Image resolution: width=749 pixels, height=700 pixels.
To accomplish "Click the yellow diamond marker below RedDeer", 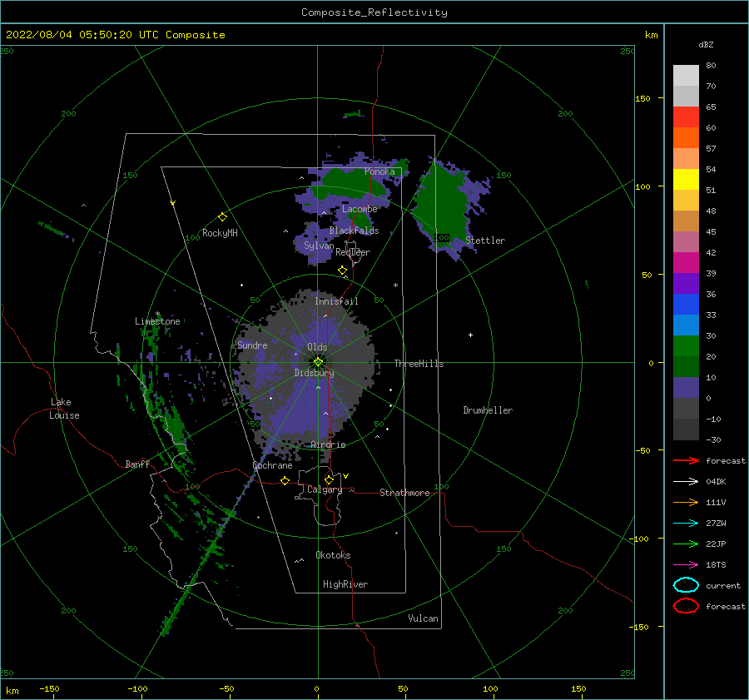I will point(342,270).
